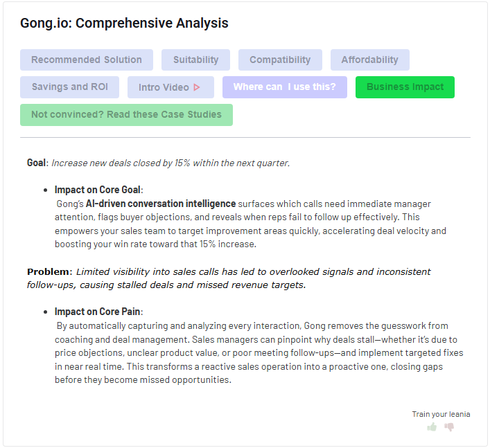Click 'Not convinced? Read these Case Studies' button

point(126,115)
